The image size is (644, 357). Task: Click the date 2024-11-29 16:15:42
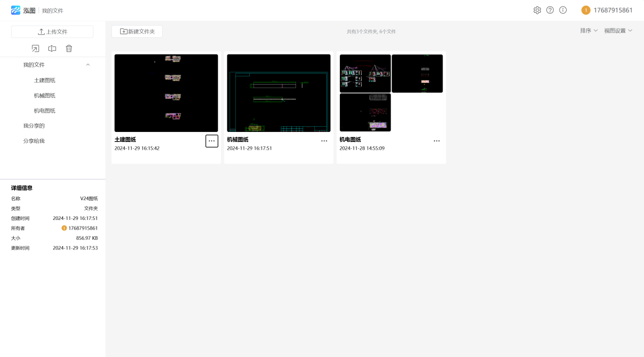tap(137, 149)
